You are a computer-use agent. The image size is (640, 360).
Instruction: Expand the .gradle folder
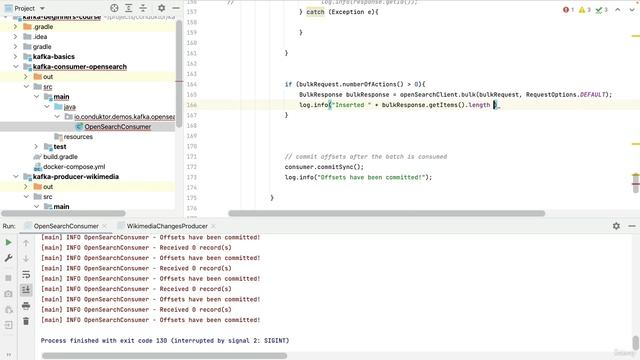pos(16,27)
